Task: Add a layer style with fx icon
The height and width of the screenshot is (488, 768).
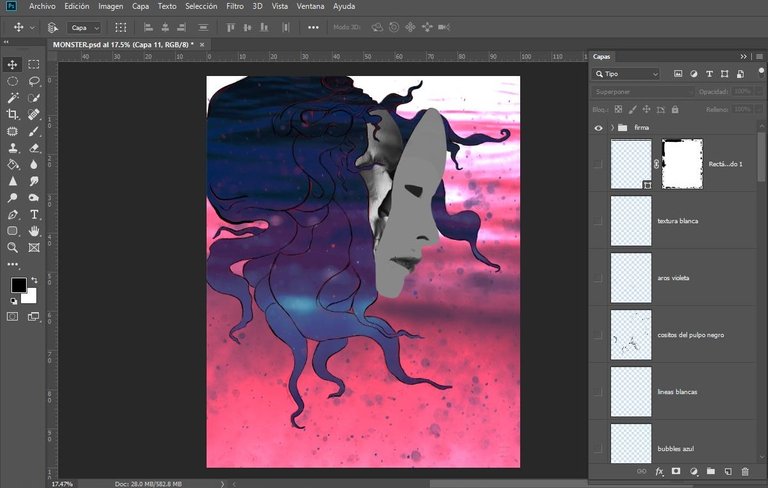Action: 659,471
